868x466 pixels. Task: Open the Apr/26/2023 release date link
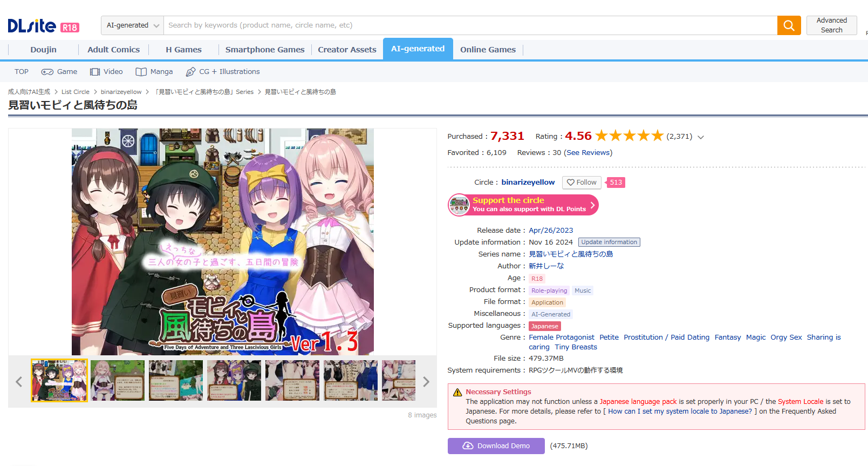[551, 231]
